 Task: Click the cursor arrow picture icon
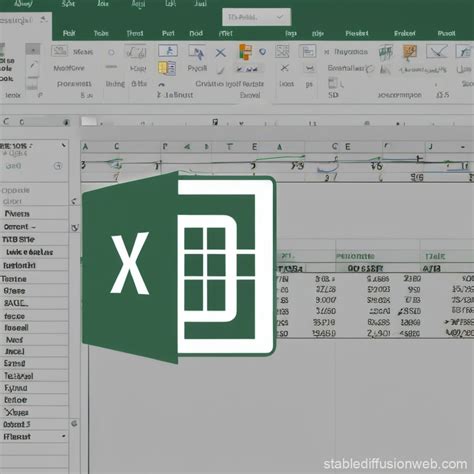pyautogui.click(x=197, y=53)
